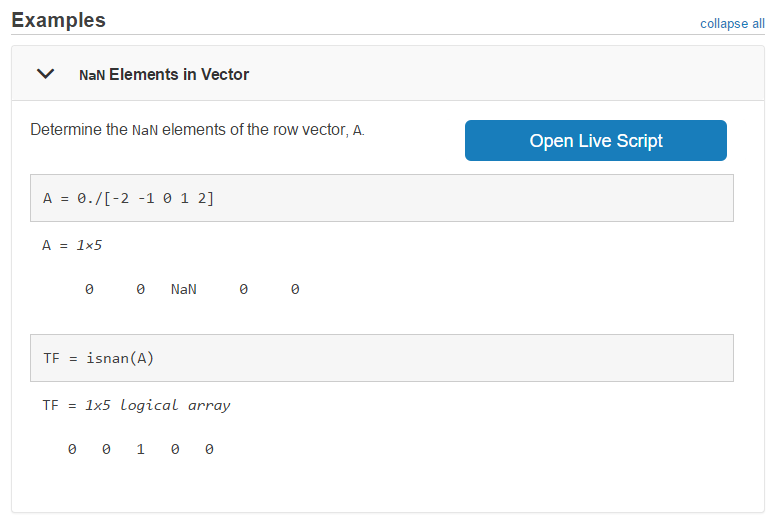
Task: Click the 'NaN' word in the section header
Action: tap(92, 75)
